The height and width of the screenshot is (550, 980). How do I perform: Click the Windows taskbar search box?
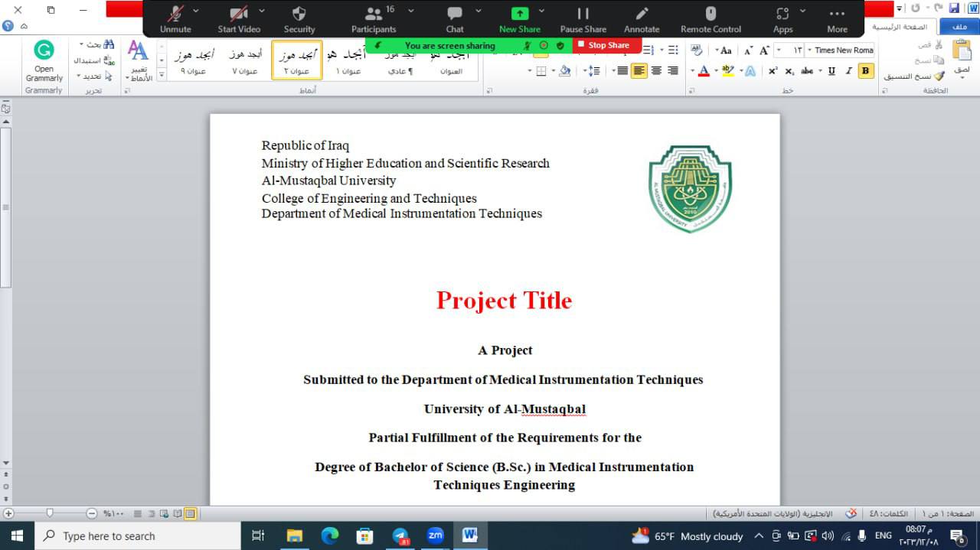click(x=138, y=536)
